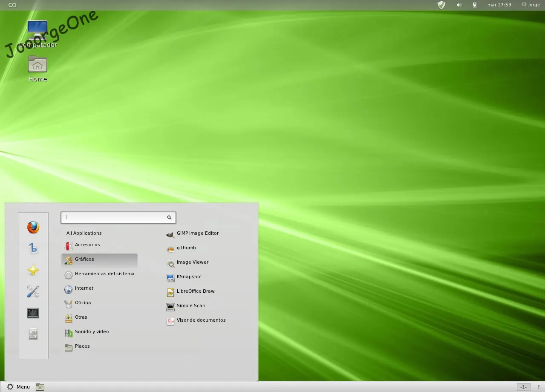545x392 pixels.
Task: Open Visor de documentos
Action: pos(196,320)
